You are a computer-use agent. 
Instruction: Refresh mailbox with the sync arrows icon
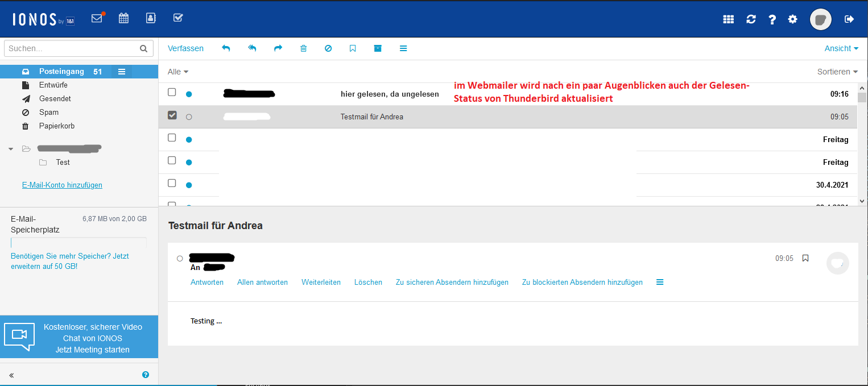click(x=751, y=19)
